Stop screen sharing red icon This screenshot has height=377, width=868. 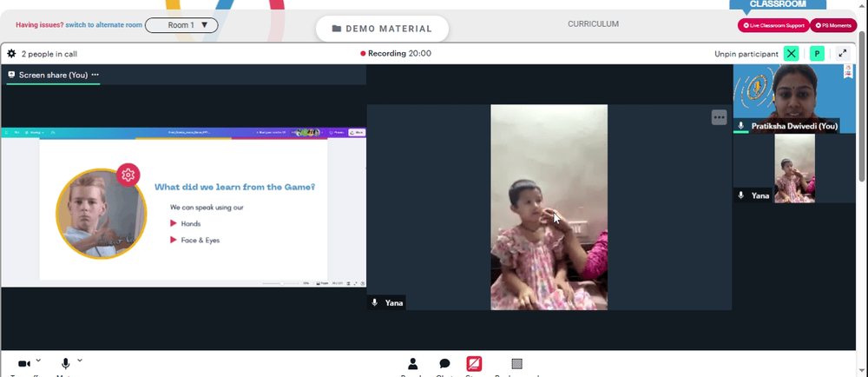click(474, 364)
